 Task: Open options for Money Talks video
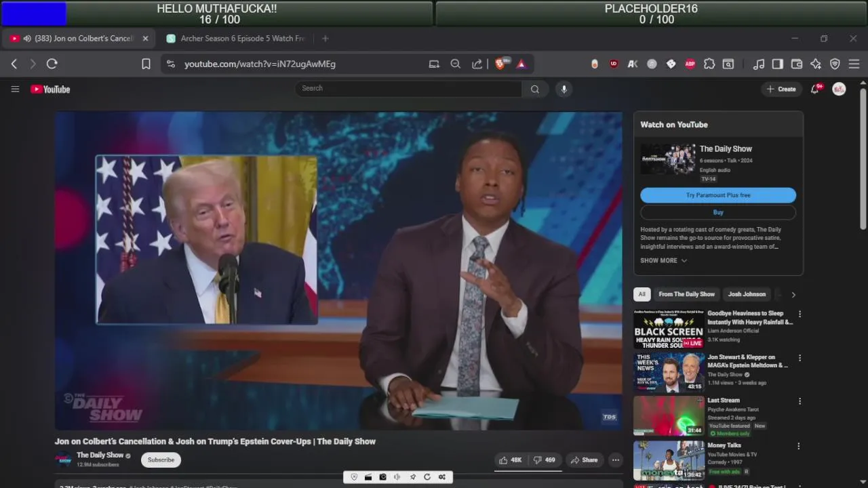point(798,446)
